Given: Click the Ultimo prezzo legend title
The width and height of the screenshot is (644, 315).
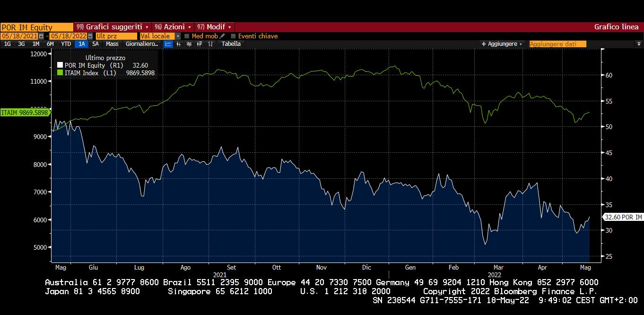Looking at the screenshot, I should 105,58.
